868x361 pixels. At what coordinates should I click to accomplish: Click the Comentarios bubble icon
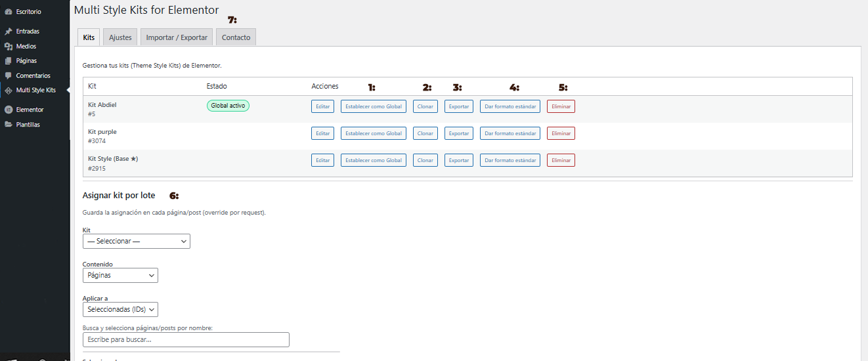[x=8, y=75]
